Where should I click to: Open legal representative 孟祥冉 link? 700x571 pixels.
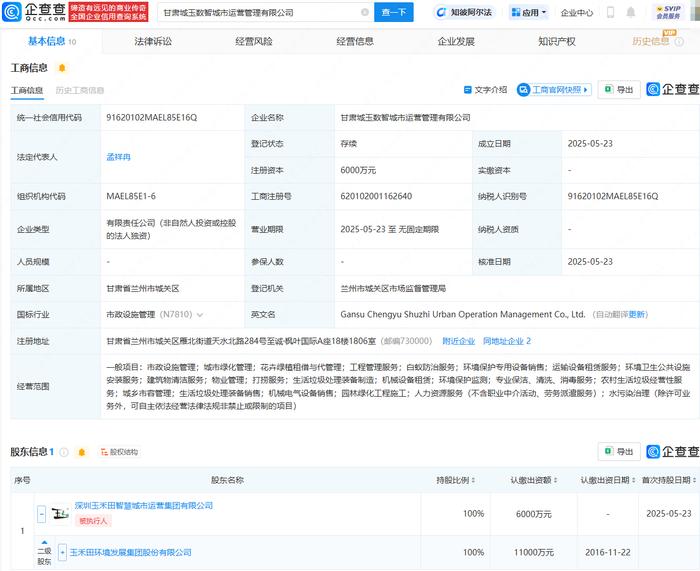[x=118, y=157]
